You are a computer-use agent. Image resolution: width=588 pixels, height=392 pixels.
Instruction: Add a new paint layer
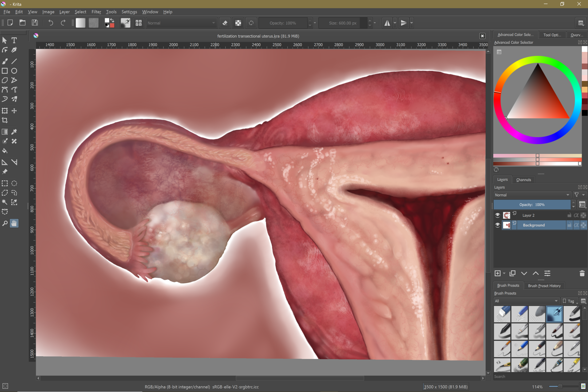click(x=497, y=273)
